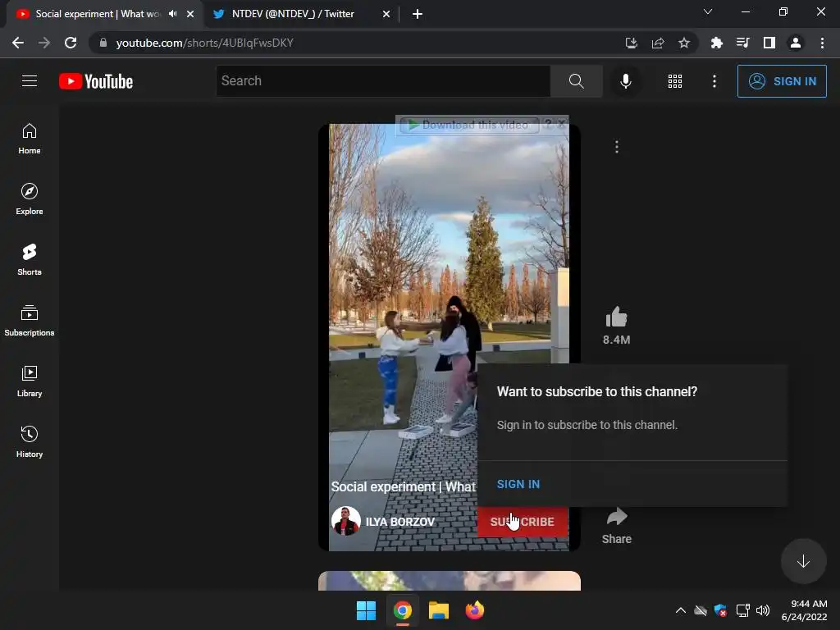Image resolution: width=840 pixels, height=630 pixels.
Task: Click the help question mark on download bar
Action: (x=547, y=124)
